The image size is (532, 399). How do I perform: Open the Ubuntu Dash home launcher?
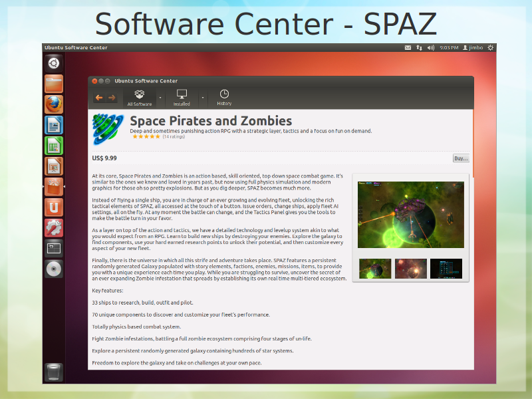coord(54,63)
